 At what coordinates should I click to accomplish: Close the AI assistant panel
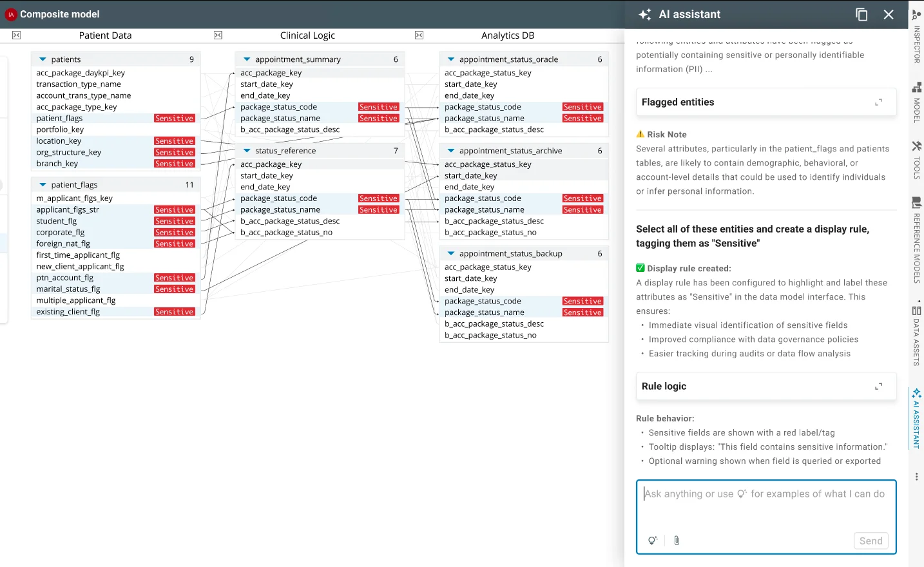click(x=889, y=15)
